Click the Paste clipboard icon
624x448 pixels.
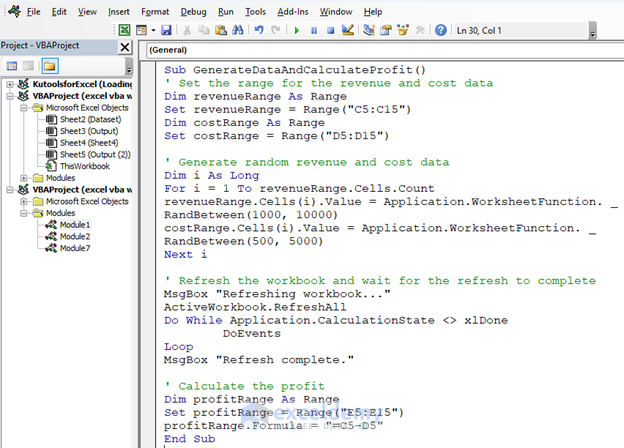[x=221, y=30]
